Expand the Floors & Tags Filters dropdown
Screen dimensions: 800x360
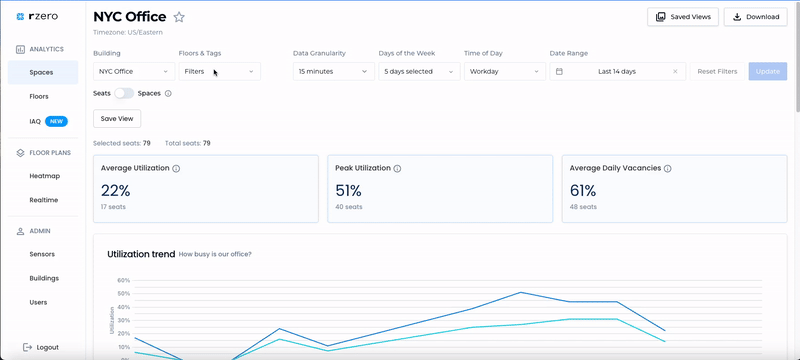(x=219, y=71)
